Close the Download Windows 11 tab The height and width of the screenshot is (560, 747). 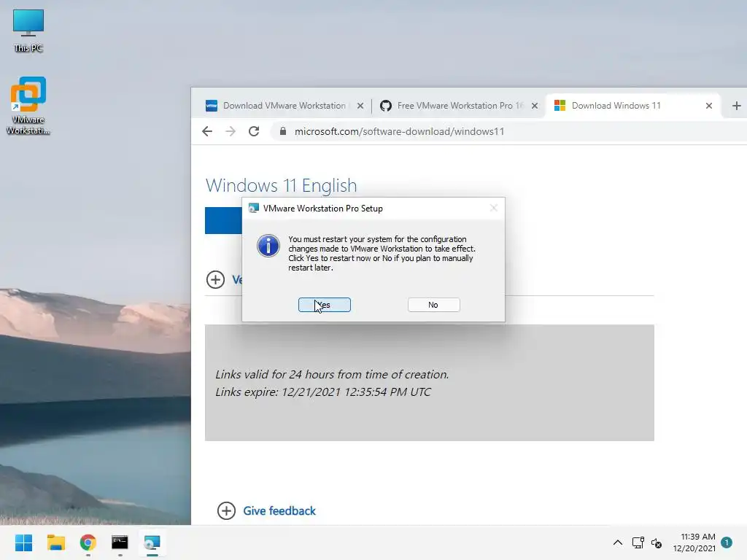click(x=709, y=106)
